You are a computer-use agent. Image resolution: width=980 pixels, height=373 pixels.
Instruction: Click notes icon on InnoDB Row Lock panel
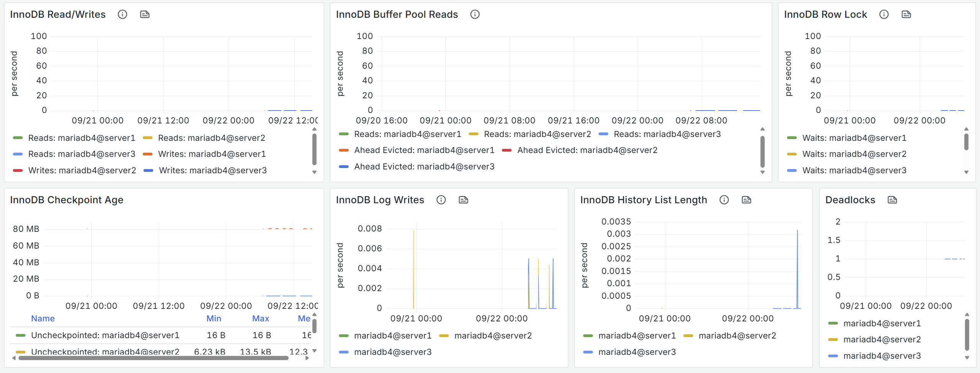click(906, 15)
